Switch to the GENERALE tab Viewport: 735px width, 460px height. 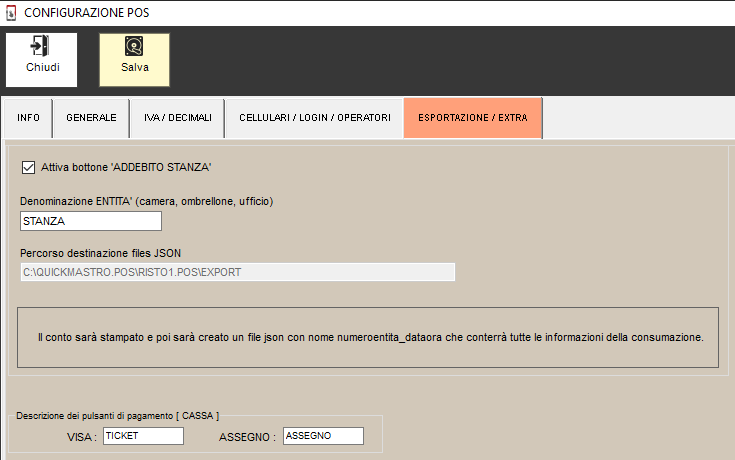(x=91, y=118)
